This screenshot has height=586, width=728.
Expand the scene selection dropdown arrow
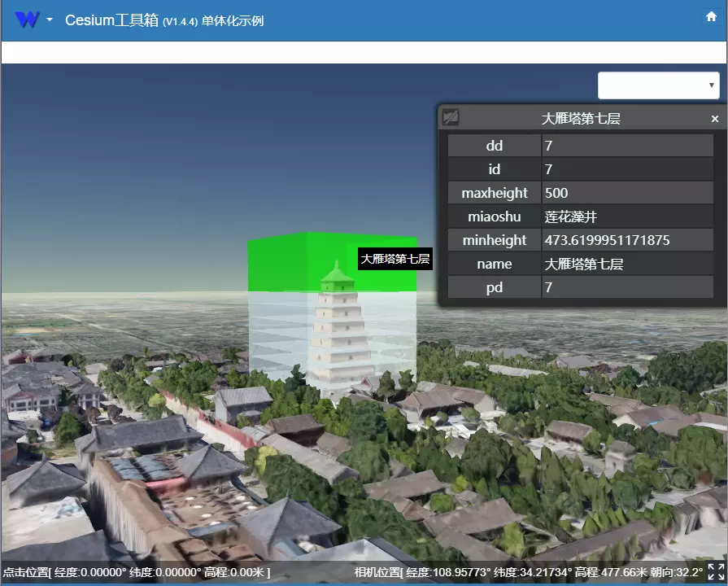710,85
